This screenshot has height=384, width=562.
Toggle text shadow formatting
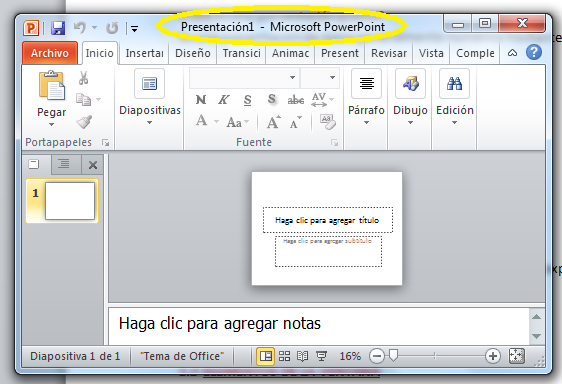coord(272,99)
